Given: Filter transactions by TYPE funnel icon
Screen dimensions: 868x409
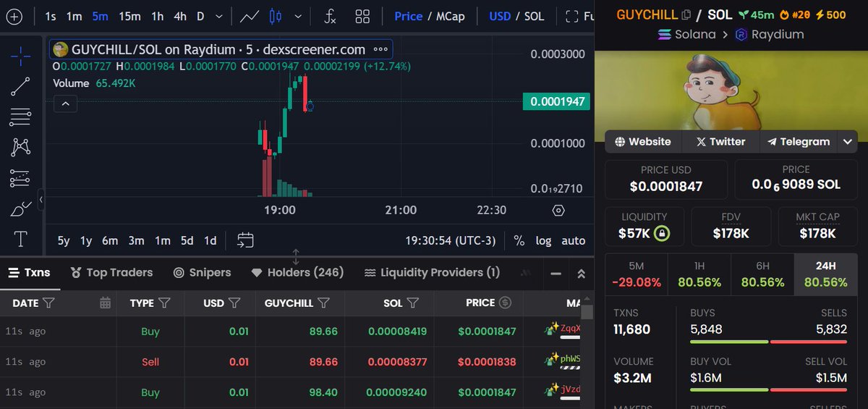Looking at the screenshot, I should click(x=164, y=303).
